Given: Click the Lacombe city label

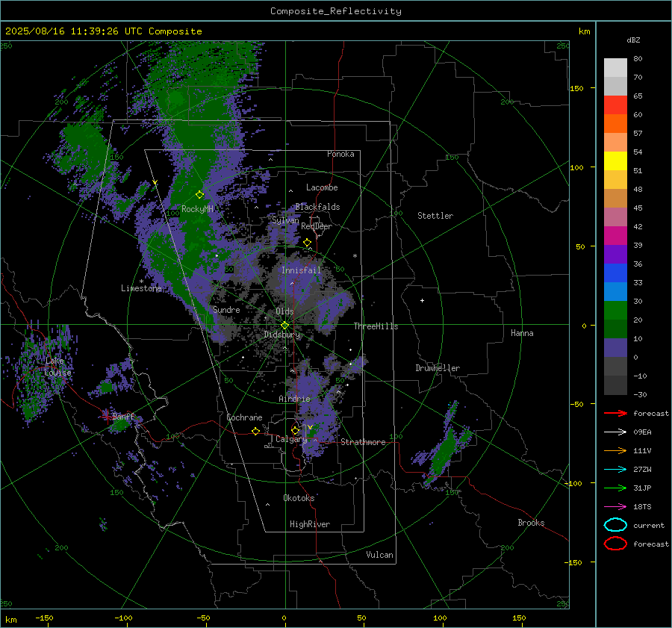Looking at the screenshot, I should (322, 187).
